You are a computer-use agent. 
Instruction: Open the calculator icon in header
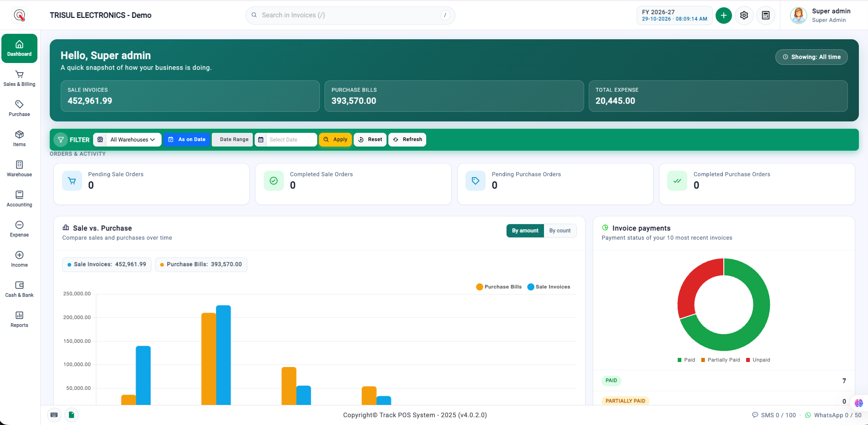click(x=766, y=16)
